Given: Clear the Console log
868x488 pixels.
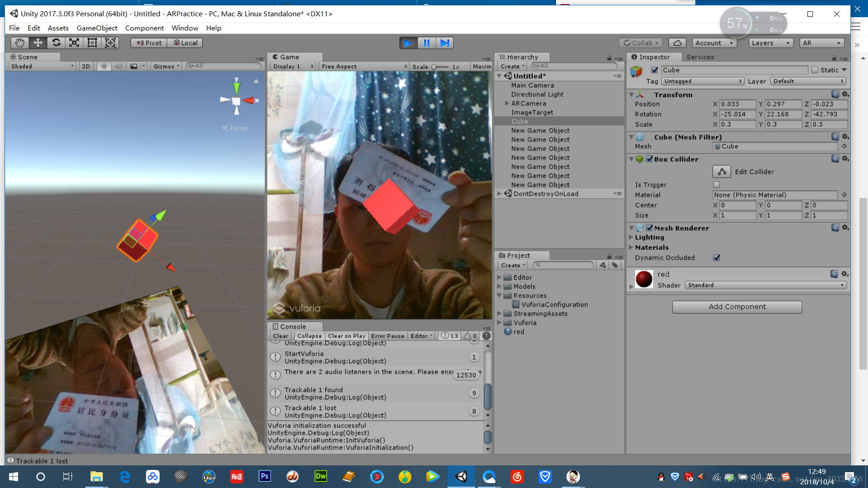Looking at the screenshot, I should (280, 336).
